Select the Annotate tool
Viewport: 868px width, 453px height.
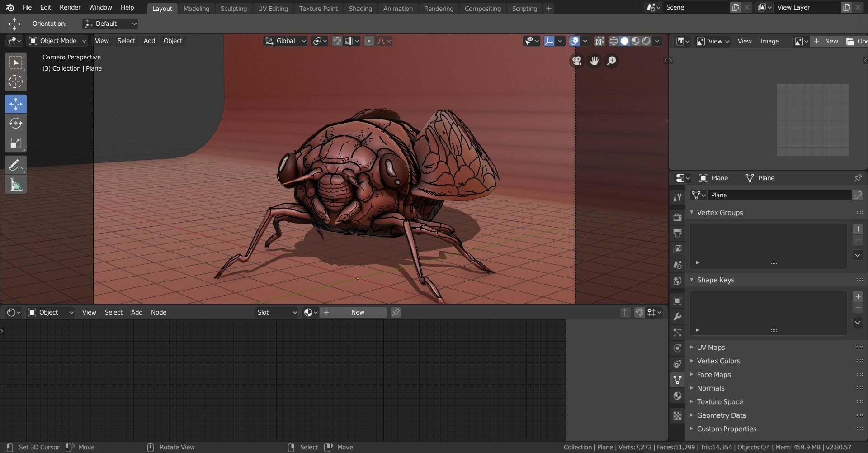coord(16,165)
